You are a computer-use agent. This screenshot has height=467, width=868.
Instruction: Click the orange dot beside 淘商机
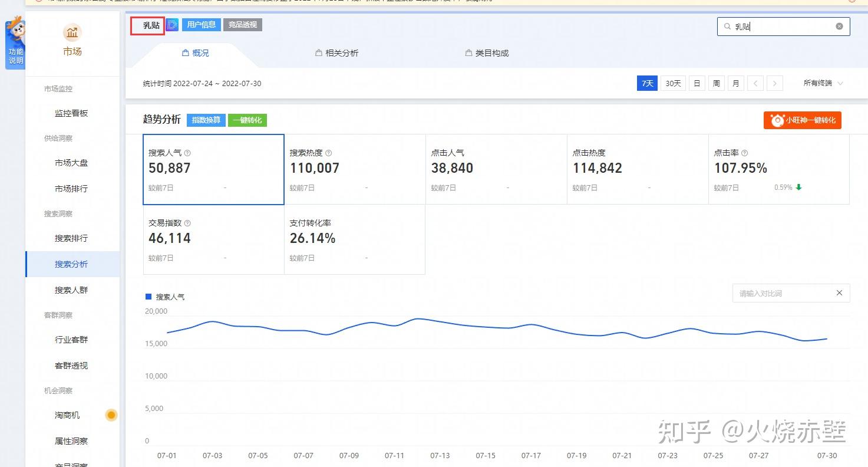111,415
